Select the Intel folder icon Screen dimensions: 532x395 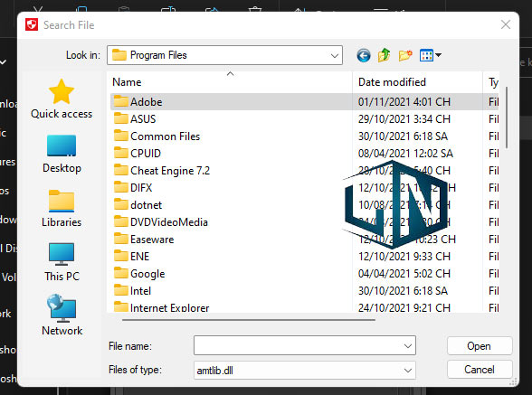[121, 290]
